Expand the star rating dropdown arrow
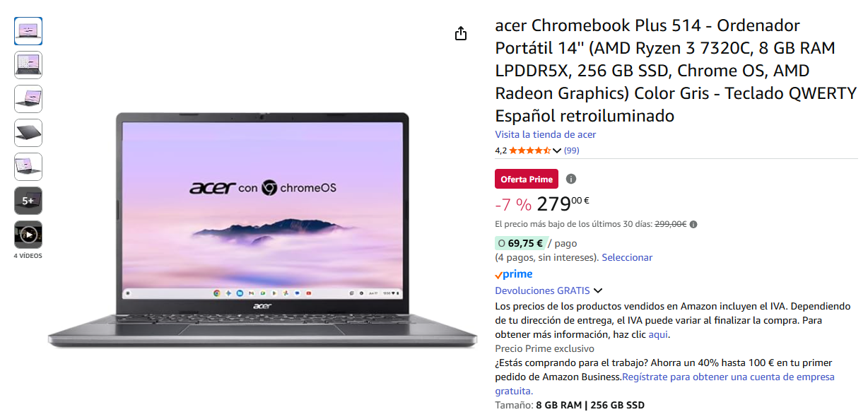 click(557, 151)
